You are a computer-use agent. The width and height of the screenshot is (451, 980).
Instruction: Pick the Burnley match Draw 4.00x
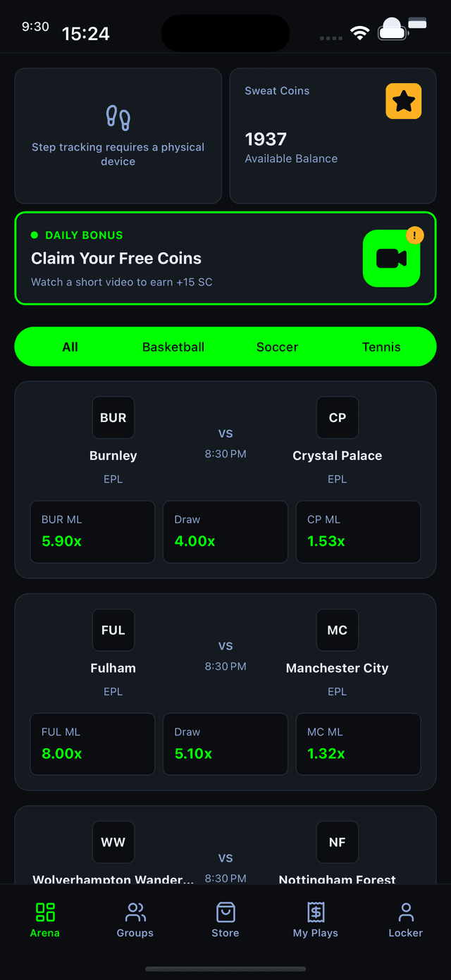225,532
